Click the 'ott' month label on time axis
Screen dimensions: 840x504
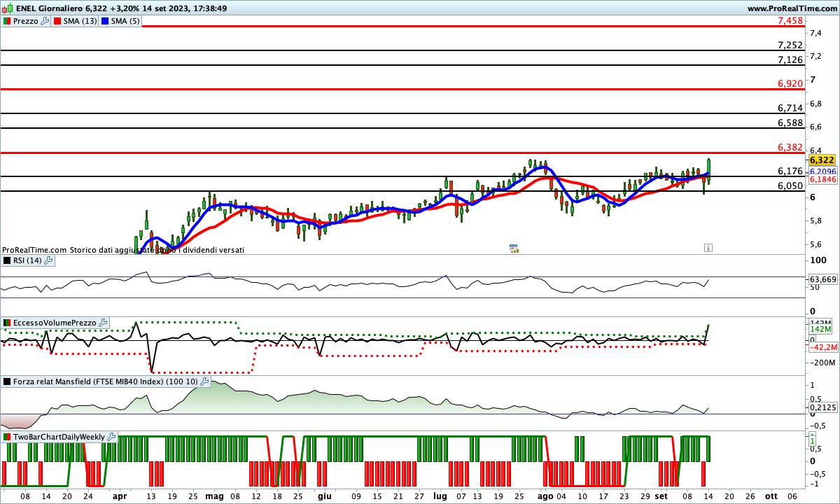click(x=771, y=496)
